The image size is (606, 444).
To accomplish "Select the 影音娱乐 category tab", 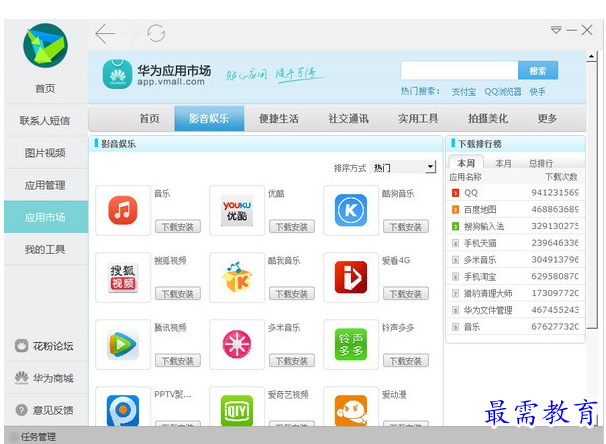I will (x=209, y=119).
